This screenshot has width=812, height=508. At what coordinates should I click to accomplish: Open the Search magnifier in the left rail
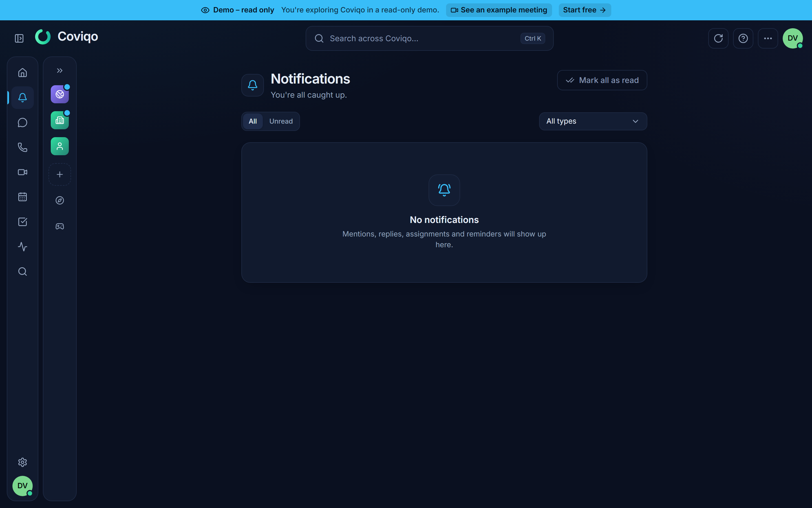tap(23, 271)
